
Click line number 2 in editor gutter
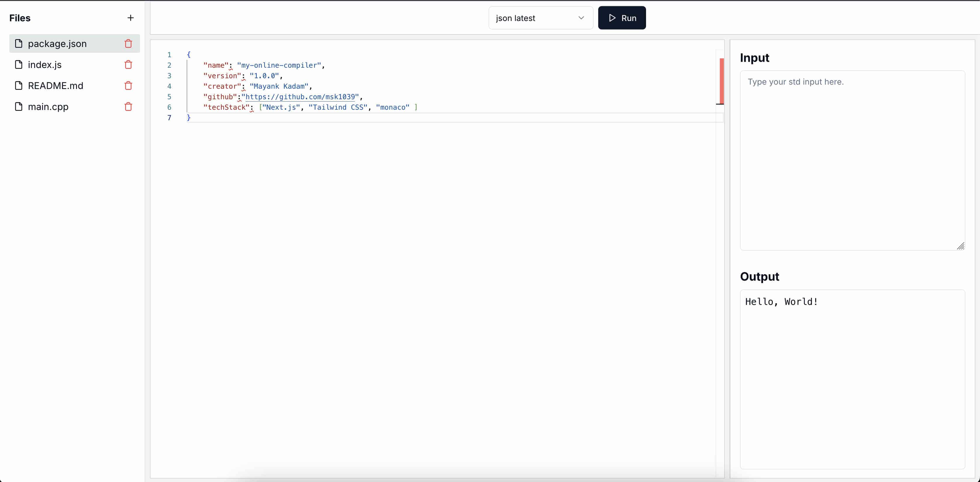[x=169, y=65]
